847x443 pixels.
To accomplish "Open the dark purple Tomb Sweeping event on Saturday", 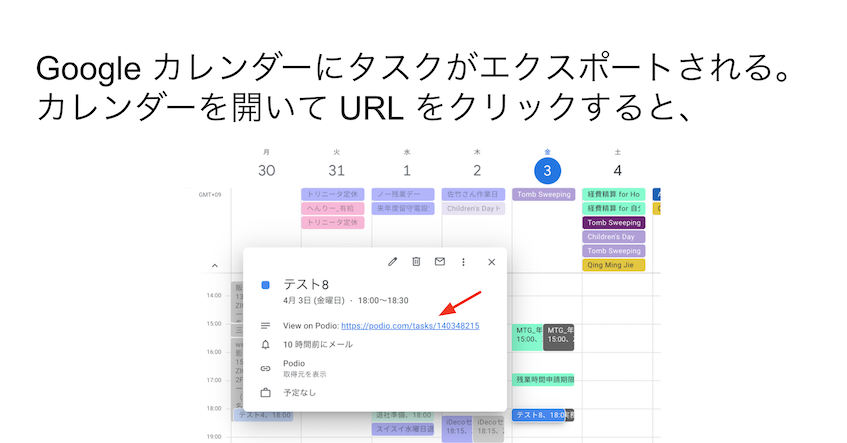I will tap(613, 223).
